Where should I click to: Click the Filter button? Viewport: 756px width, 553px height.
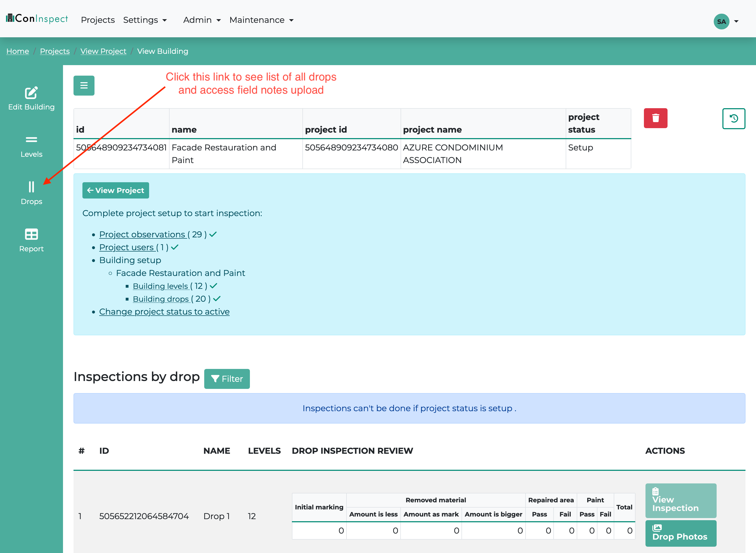tap(227, 379)
